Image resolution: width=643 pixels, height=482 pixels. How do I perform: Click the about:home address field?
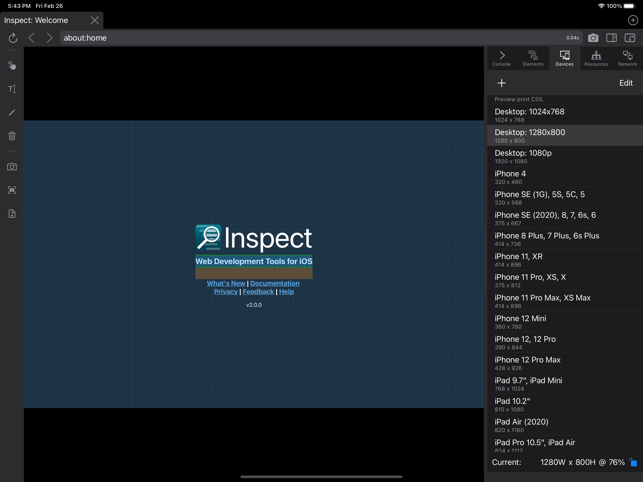click(321, 38)
